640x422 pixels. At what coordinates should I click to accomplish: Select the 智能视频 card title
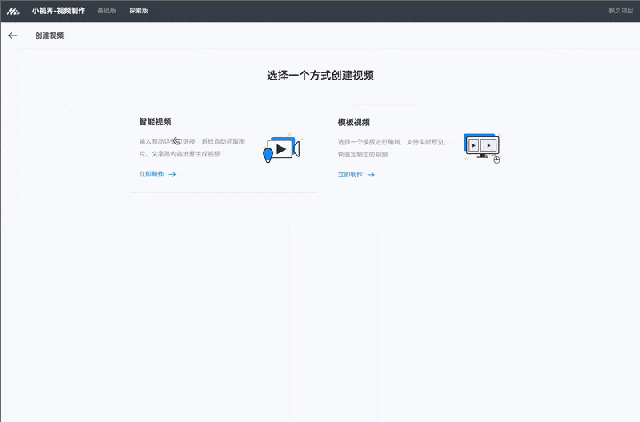[x=155, y=122]
